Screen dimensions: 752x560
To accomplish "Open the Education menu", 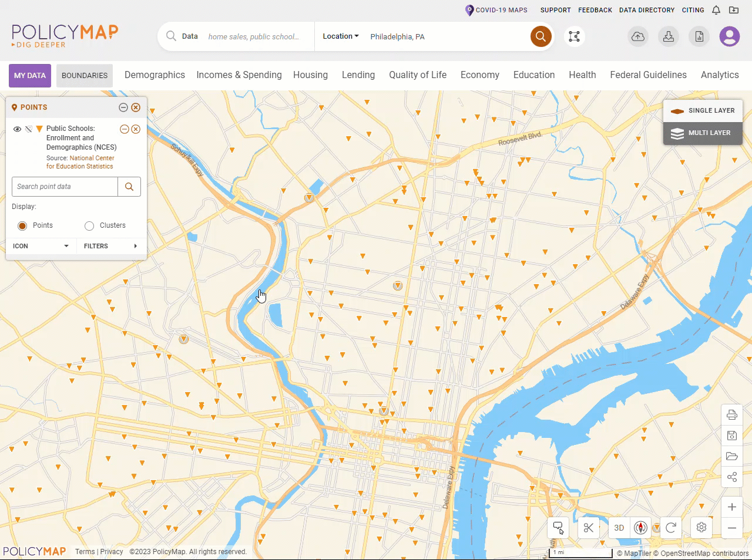I will click(534, 75).
